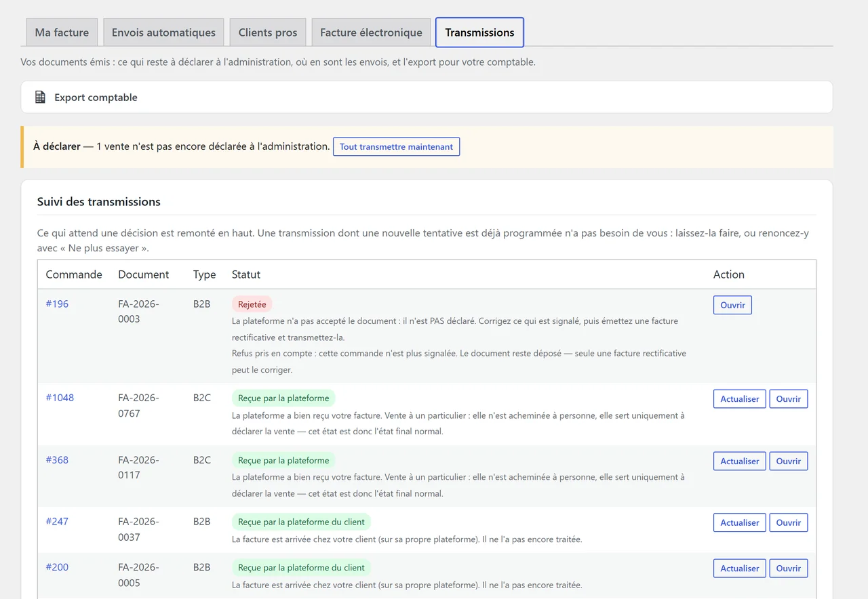The width and height of the screenshot is (868, 599).
Task: Click Reçue par la plateforme du client badge, #247
Action: click(x=301, y=522)
